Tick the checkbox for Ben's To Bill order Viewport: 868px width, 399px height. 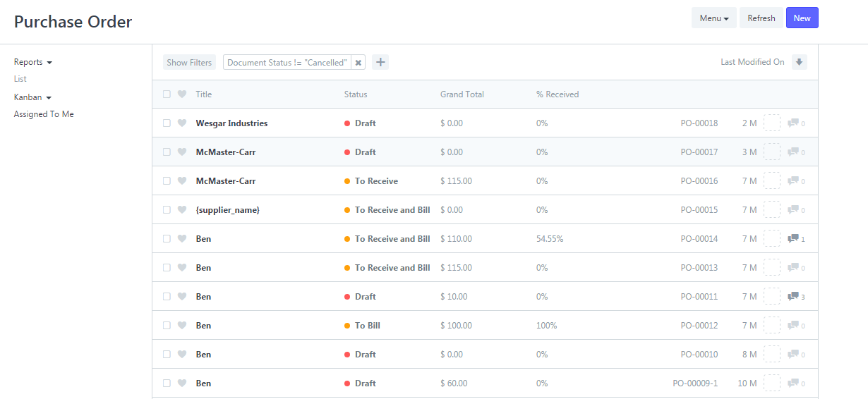coord(167,325)
